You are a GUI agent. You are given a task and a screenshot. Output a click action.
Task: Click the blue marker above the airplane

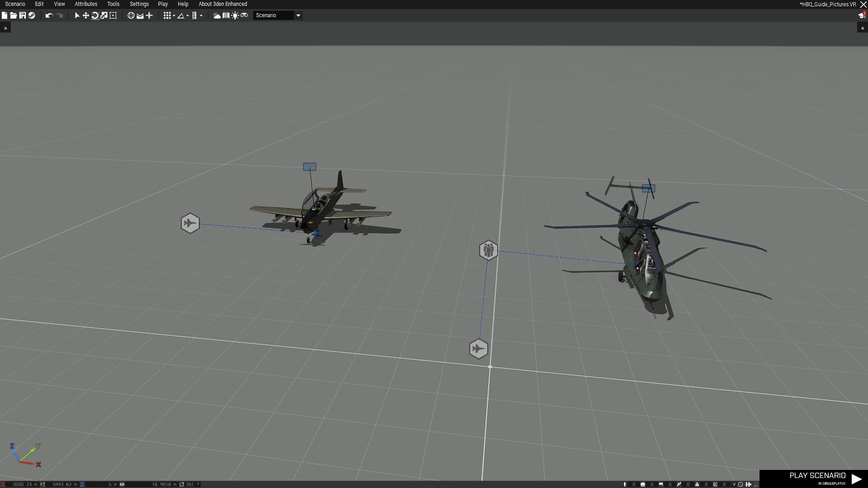coord(310,167)
